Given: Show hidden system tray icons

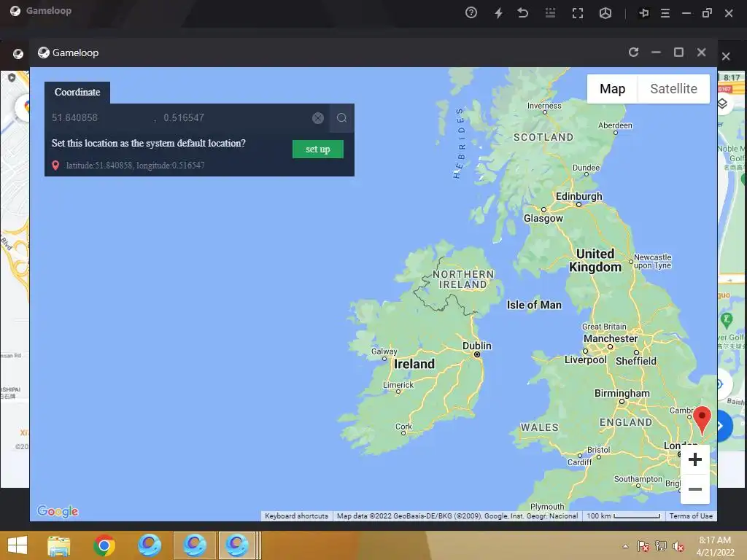Looking at the screenshot, I should (625, 546).
